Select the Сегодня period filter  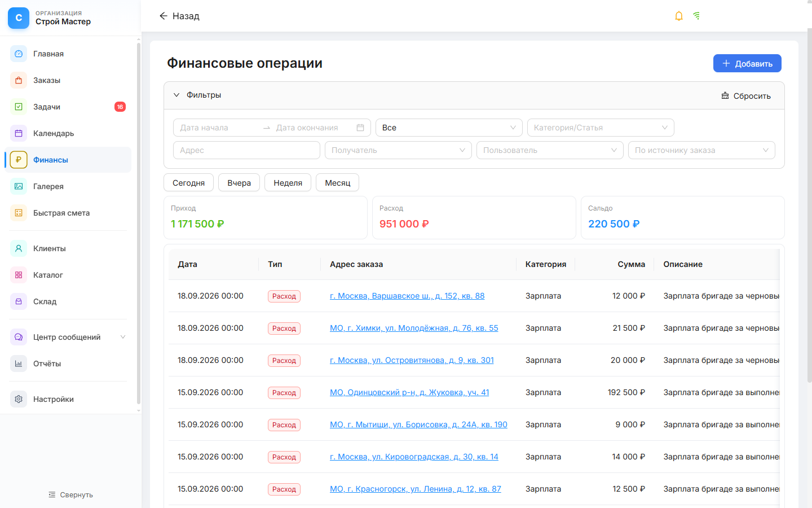tap(188, 183)
